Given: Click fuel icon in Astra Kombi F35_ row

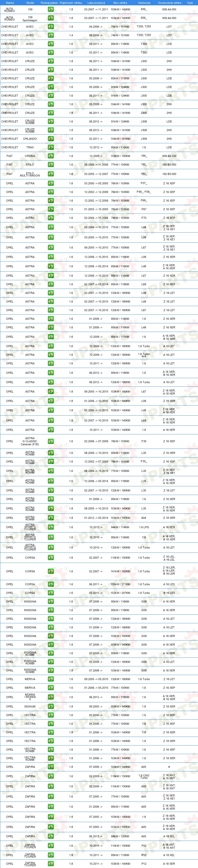Looking at the screenshot, I should pos(50,462).
